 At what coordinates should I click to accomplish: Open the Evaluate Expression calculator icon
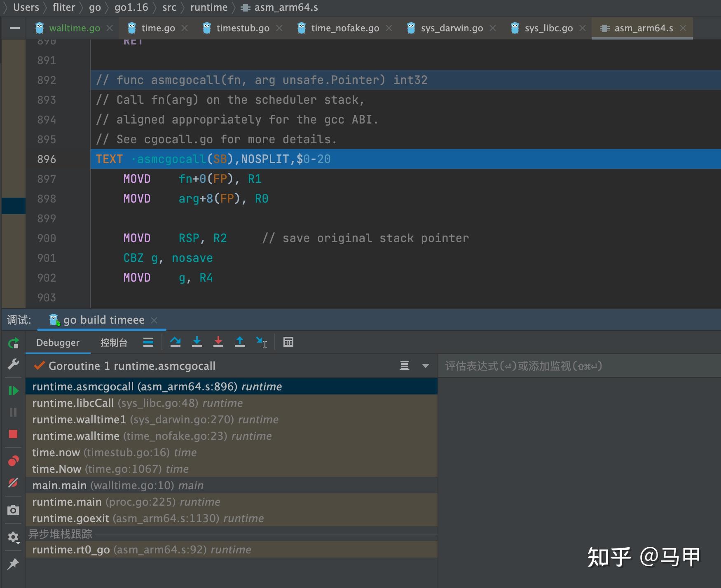[288, 342]
